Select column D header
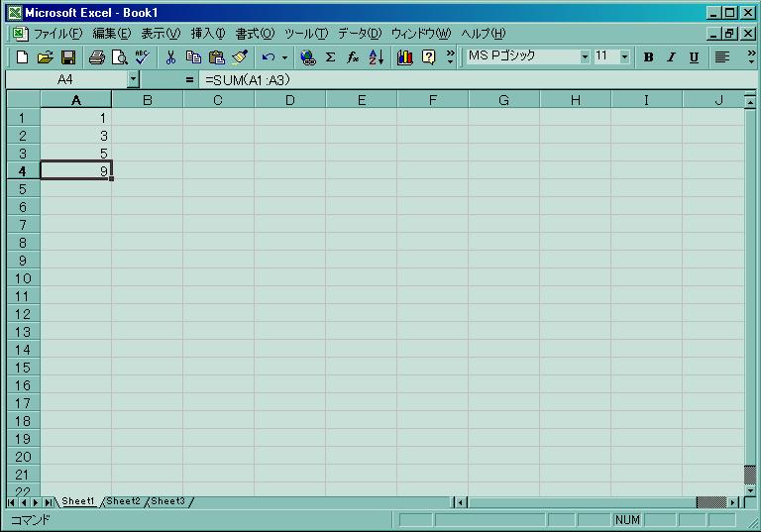The height and width of the screenshot is (532, 761). (290, 100)
